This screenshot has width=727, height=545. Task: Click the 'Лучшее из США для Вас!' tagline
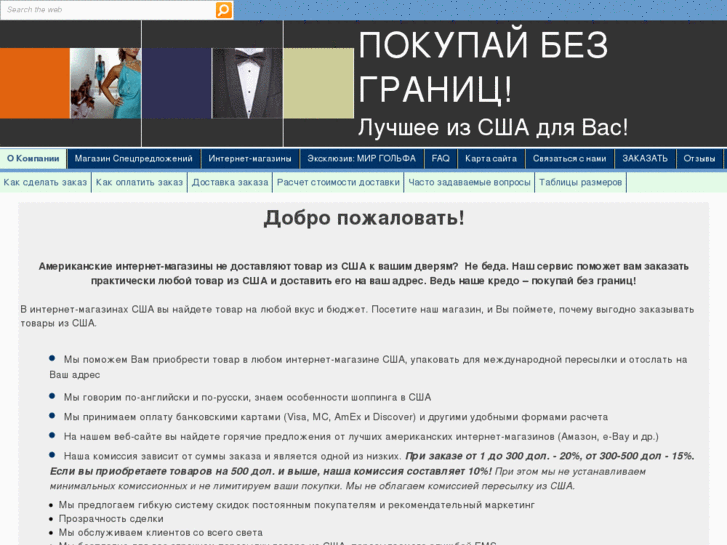pos(493,128)
